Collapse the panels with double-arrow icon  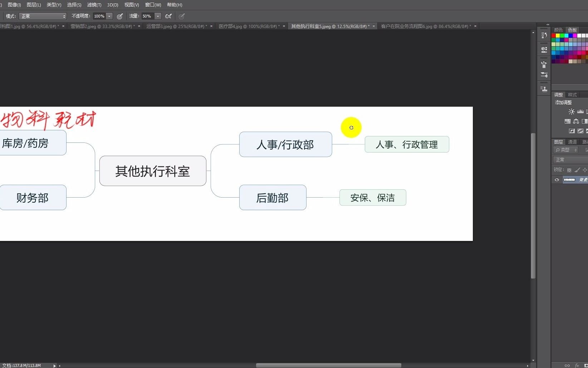[x=548, y=24]
